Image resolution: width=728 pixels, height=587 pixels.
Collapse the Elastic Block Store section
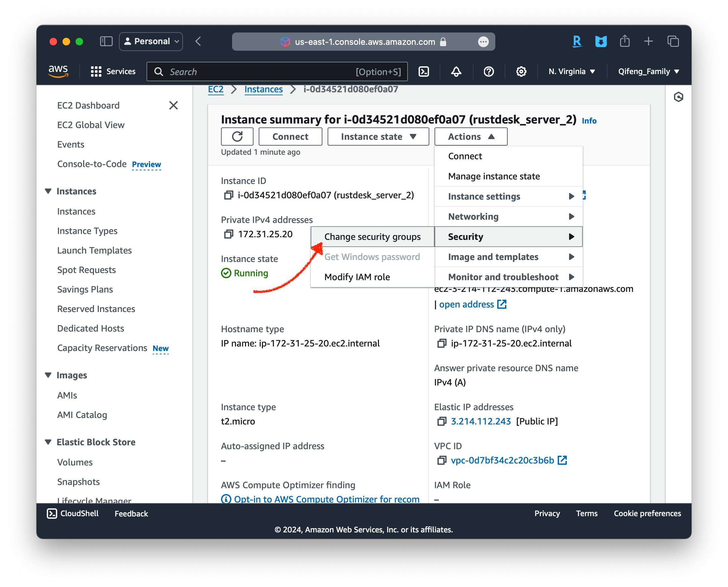(48, 442)
